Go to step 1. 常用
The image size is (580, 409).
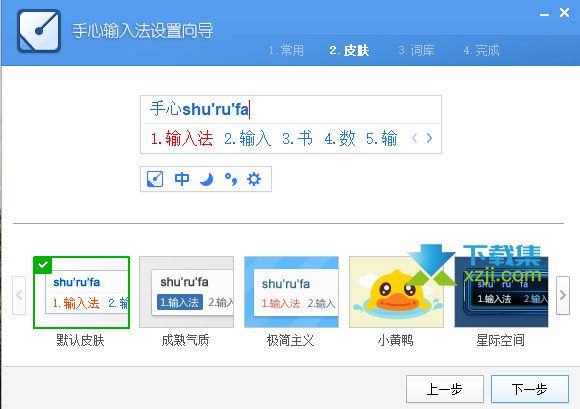(x=286, y=50)
